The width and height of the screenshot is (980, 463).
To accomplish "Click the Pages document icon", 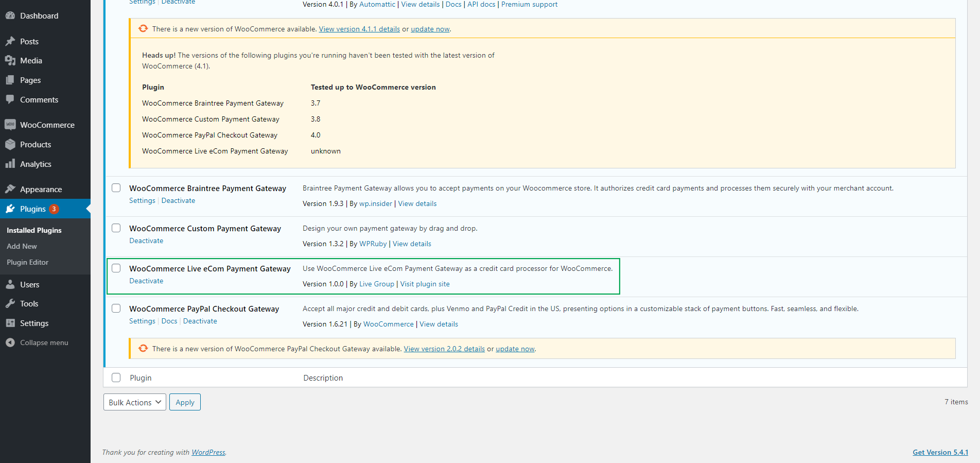I will [x=10, y=80].
